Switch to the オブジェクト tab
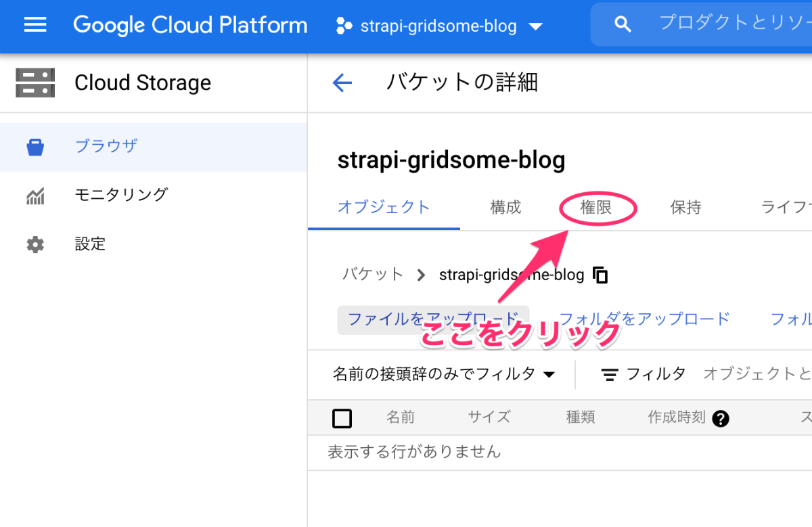 pyautogui.click(x=384, y=207)
